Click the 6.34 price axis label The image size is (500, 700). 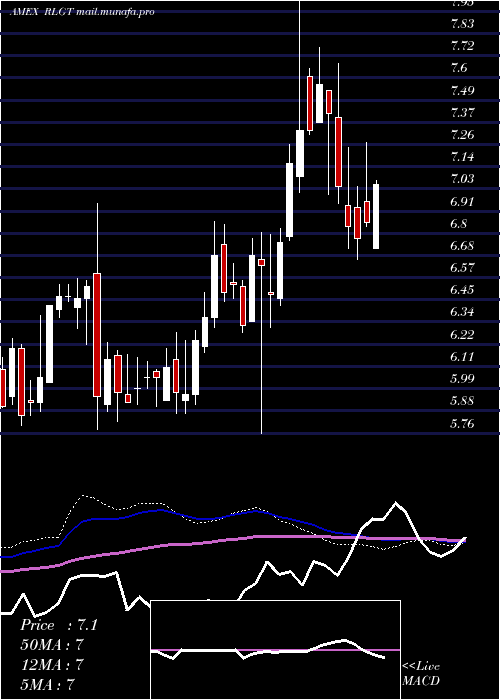(462, 312)
